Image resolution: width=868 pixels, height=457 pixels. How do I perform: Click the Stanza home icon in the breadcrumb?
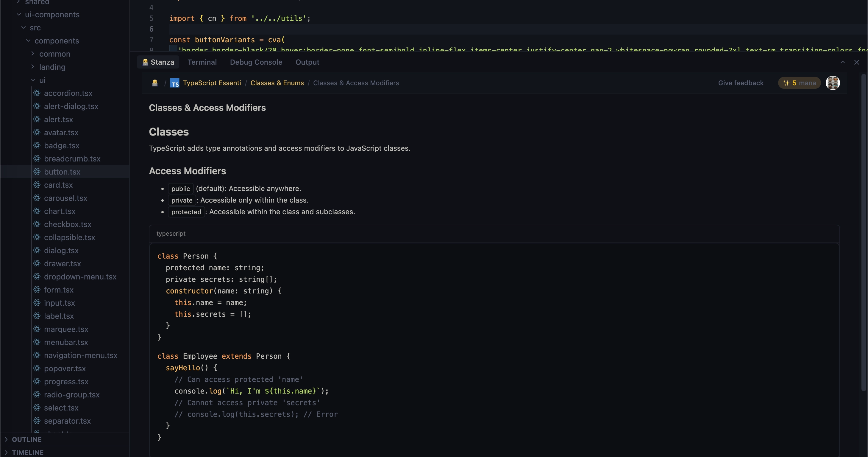point(155,83)
